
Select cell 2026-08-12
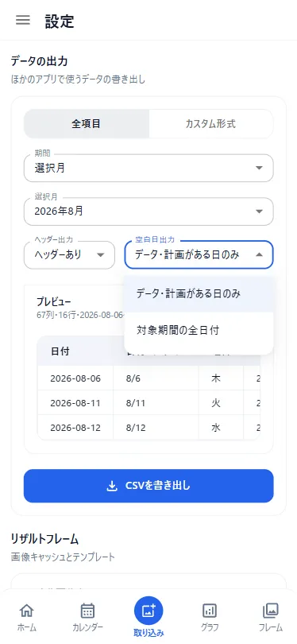pyautogui.click(x=75, y=428)
